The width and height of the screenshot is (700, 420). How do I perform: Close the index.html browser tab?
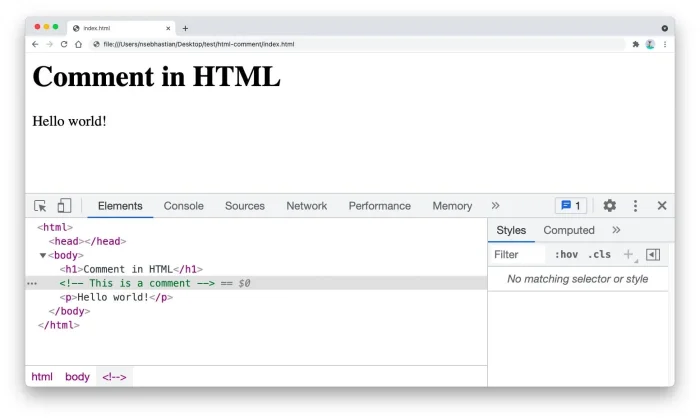[168, 28]
